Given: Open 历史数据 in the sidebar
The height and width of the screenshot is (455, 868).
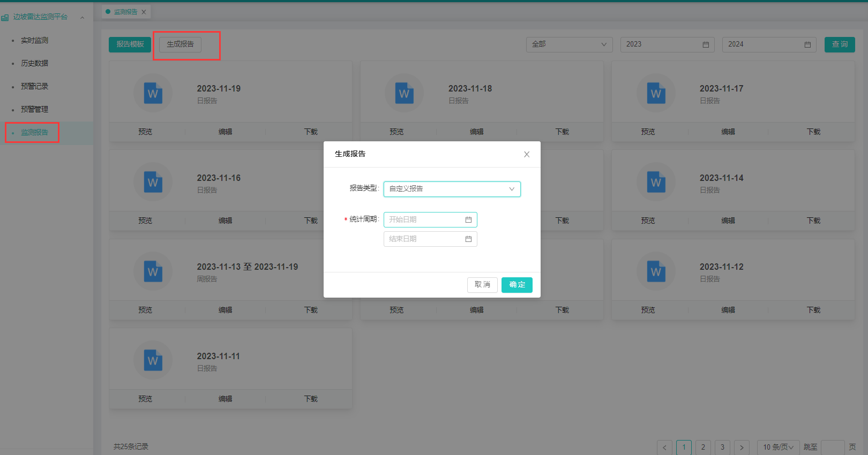Looking at the screenshot, I should pyautogui.click(x=35, y=63).
